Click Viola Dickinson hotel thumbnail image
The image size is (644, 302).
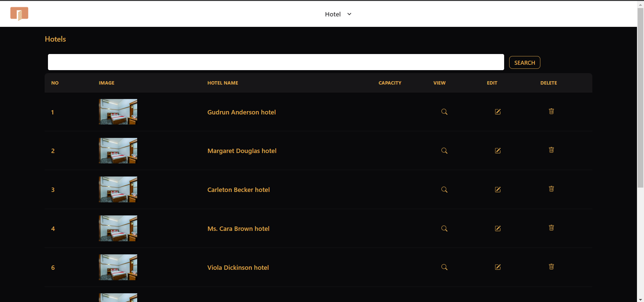118,267
